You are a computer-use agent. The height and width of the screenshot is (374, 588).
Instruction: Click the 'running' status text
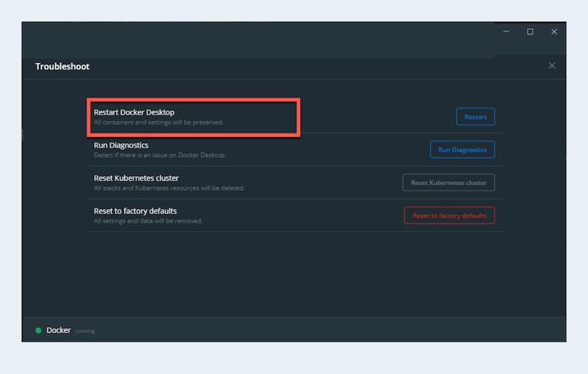click(84, 331)
